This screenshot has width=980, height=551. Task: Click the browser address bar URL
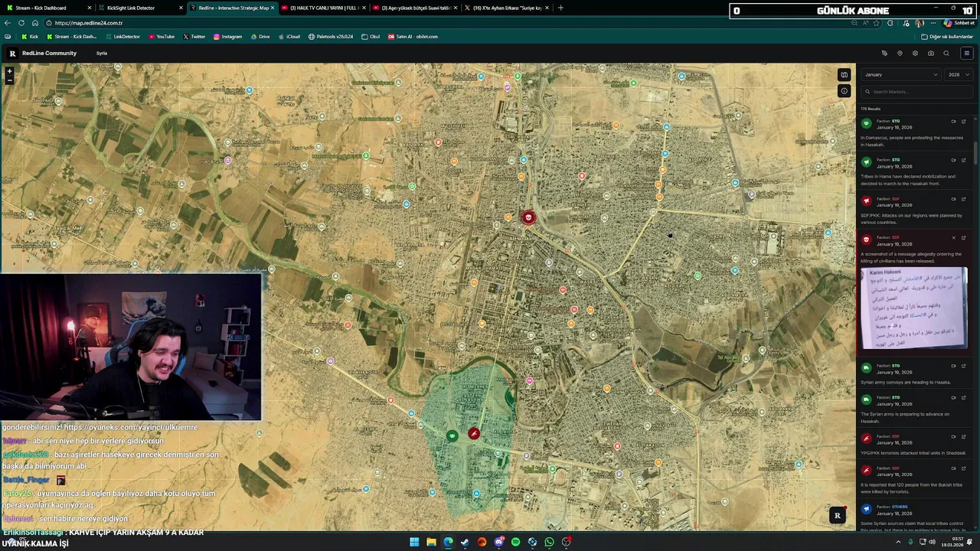(x=89, y=23)
